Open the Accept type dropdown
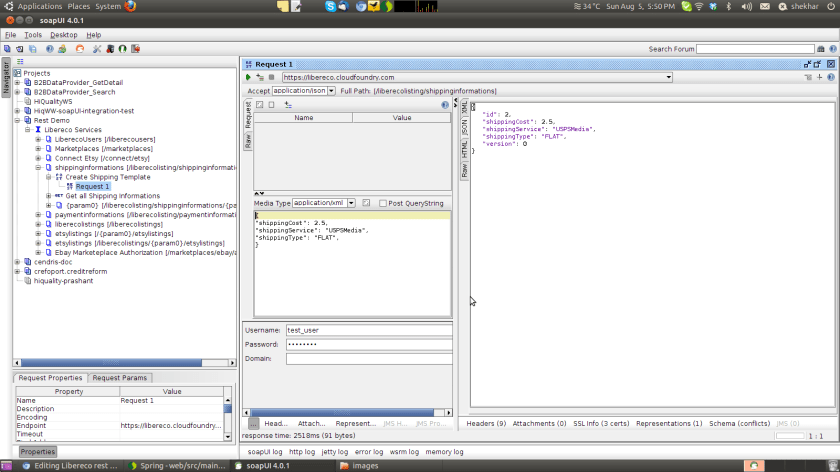 point(330,91)
